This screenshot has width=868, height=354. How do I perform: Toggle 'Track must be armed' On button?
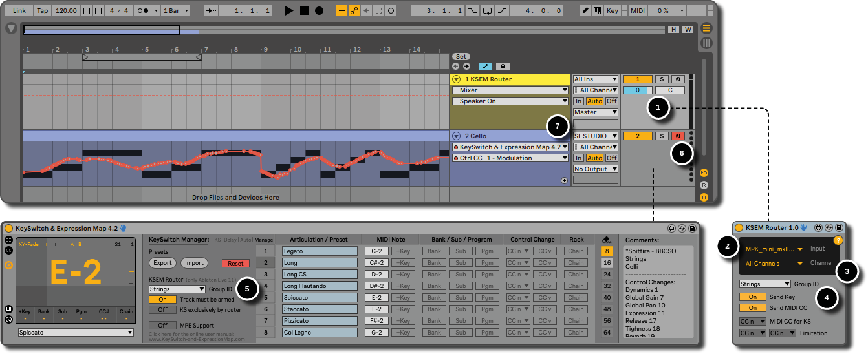point(162,300)
